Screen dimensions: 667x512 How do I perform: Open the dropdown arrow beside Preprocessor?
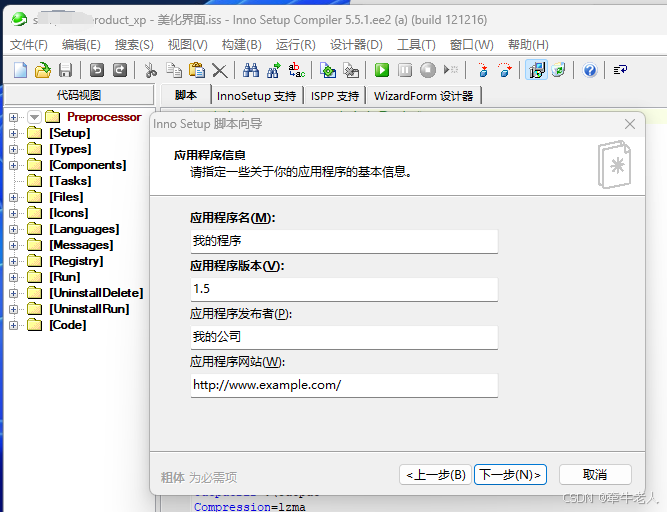click(x=34, y=117)
